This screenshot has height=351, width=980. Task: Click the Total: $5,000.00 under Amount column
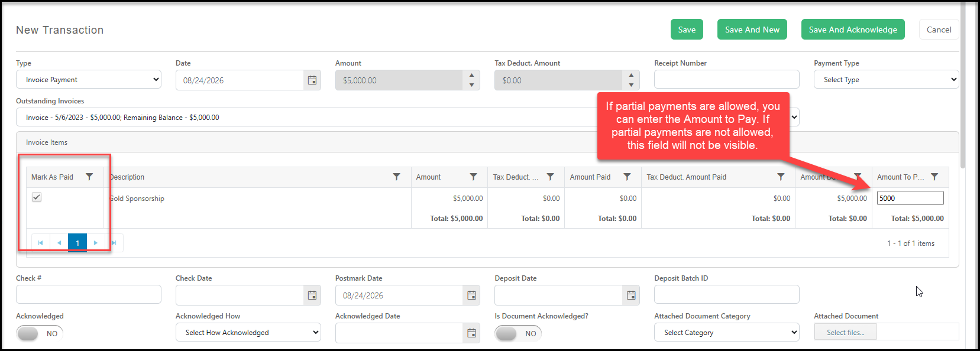[457, 219]
